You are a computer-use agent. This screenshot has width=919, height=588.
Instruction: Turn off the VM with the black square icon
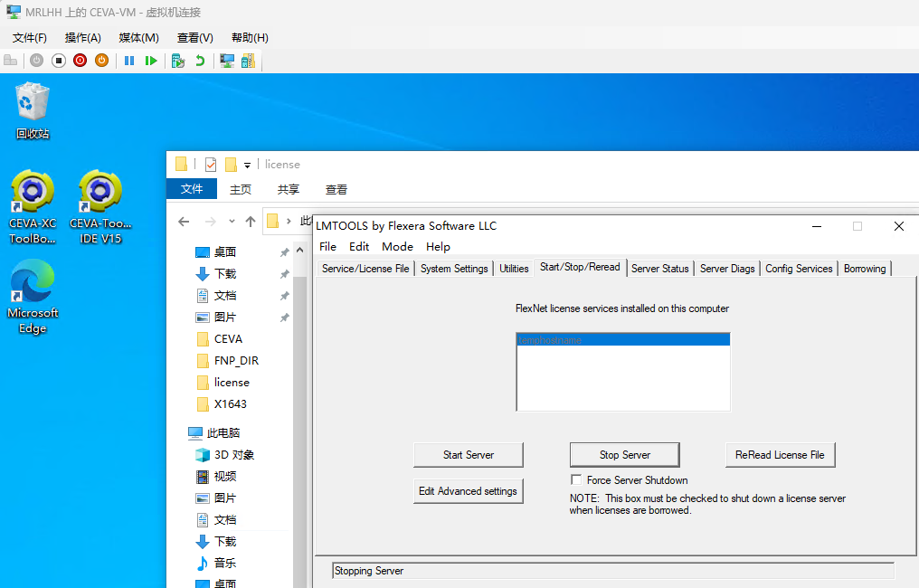(x=59, y=61)
